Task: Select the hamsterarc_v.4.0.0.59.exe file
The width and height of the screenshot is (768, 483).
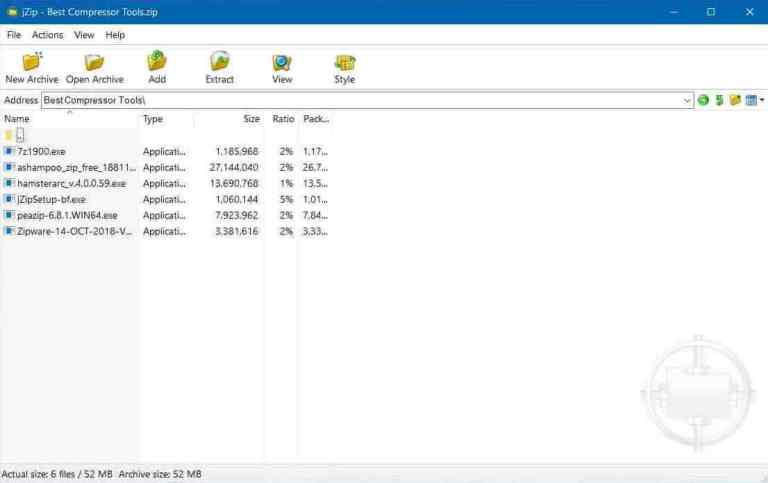Action: [72, 184]
